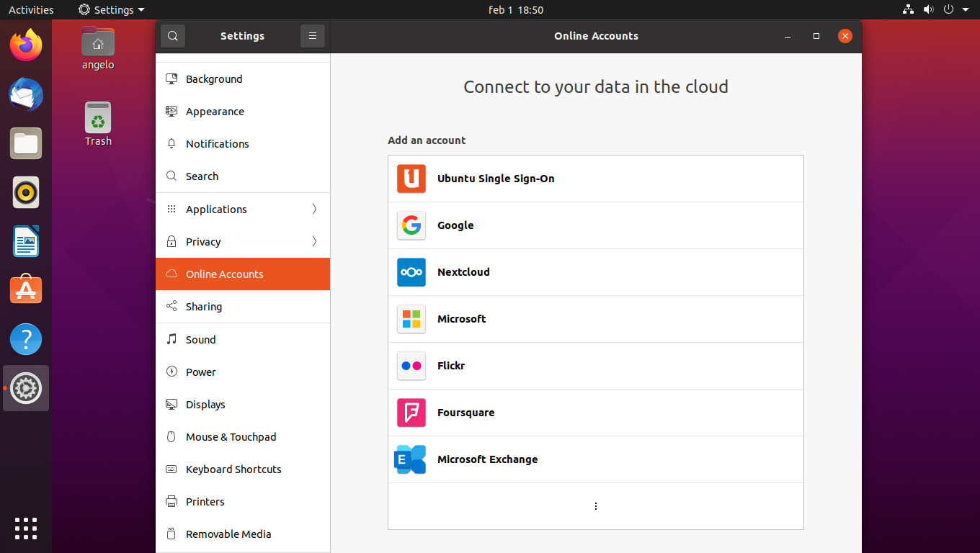Click the Appearance icon in sidebar

point(171,112)
